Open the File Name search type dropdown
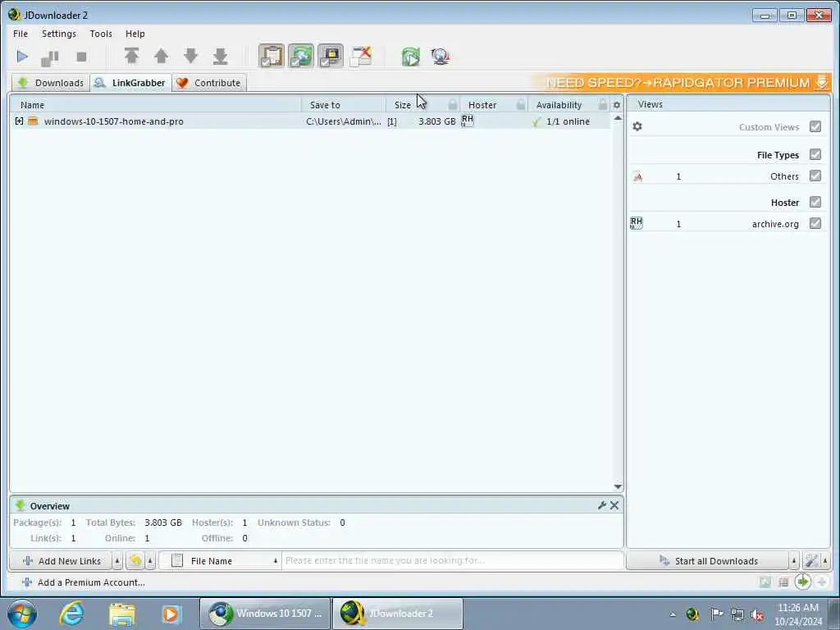The width and height of the screenshot is (840, 630). pos(220,561)
